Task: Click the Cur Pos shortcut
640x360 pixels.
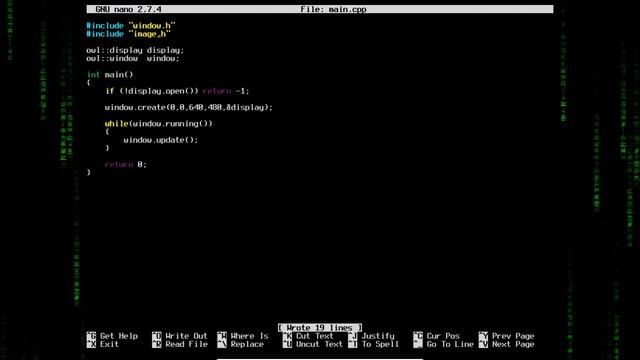Action: [437, 336]
